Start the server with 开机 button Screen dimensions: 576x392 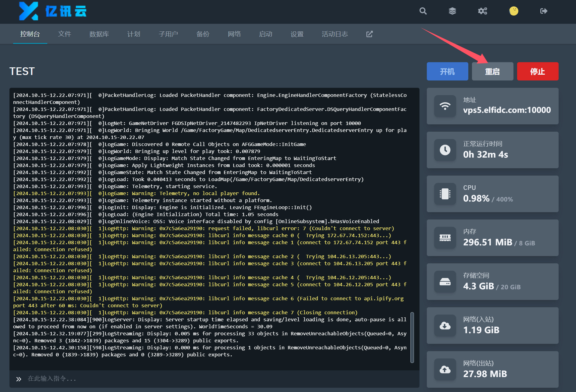448,71
